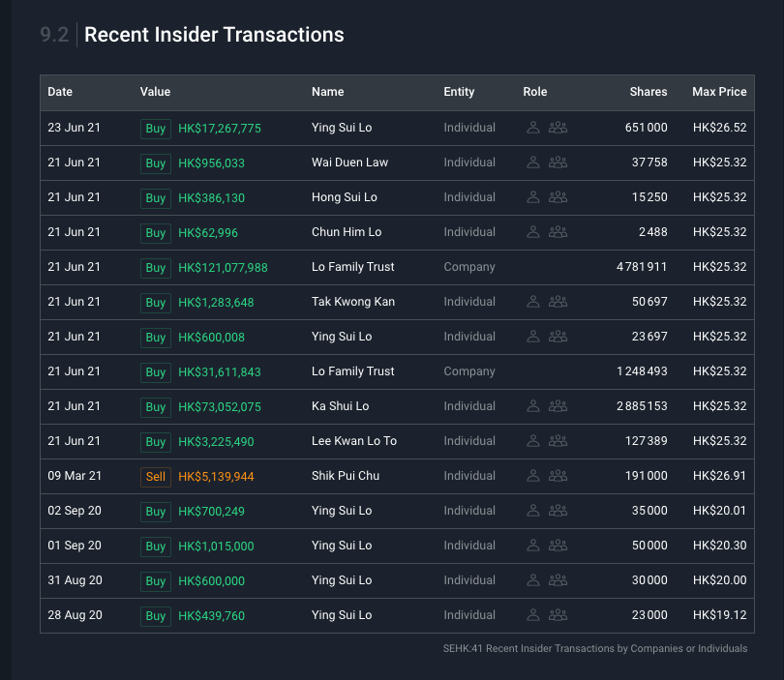Click the single-person role icon for Chun Him Lo
Image resolution: width=784 pixels, height=680 pixels.
[x=532, y=232]
